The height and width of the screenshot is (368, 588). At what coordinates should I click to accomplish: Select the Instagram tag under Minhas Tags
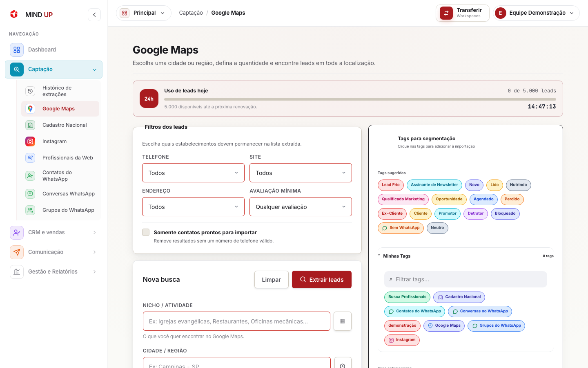click(x=402, y=340)
